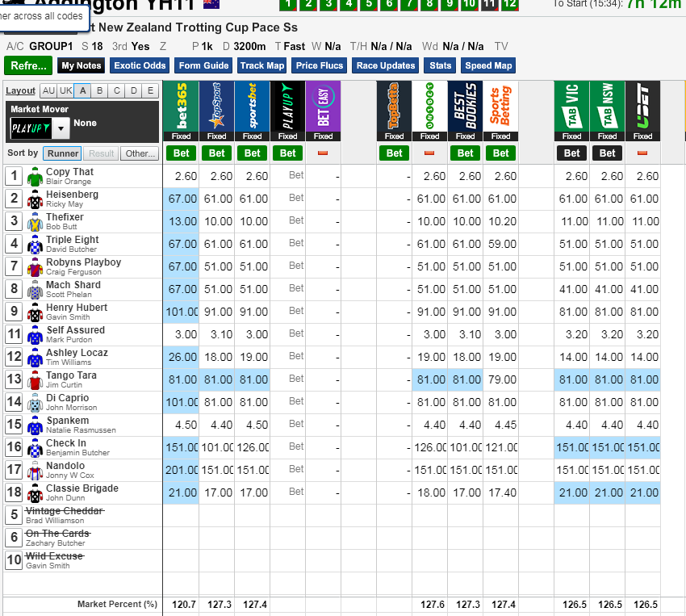The height and width of the screenshot is (616, 686).
Task: Open Price Flucs
Action: pos(320,65)
